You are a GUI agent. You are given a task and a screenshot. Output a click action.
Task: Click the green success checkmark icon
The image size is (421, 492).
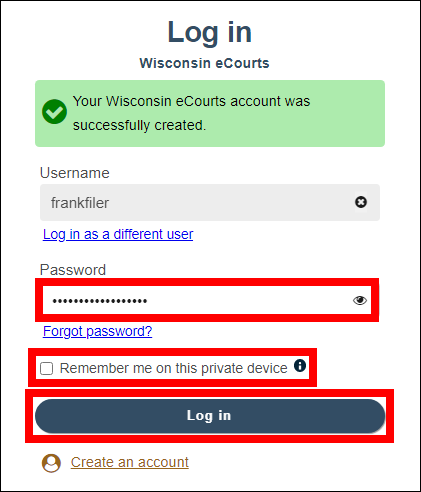pyautogui.click(x=54, y=112)
